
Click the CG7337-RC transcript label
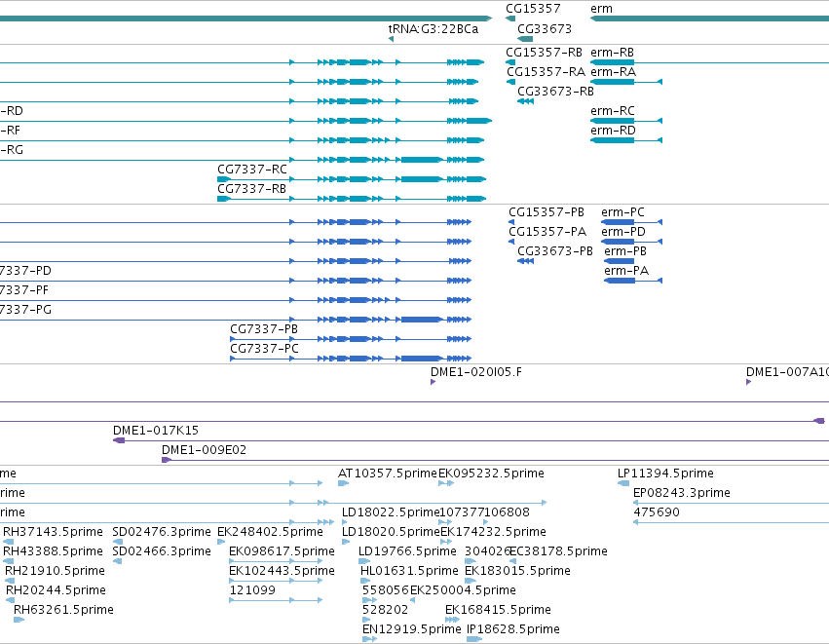252,170
